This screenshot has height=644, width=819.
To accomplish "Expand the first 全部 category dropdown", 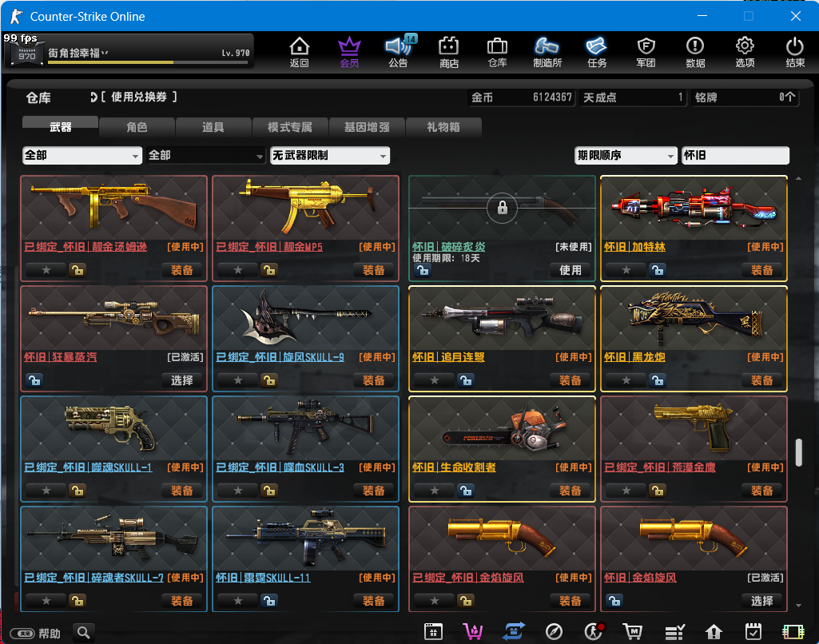I will click(82, 155).
